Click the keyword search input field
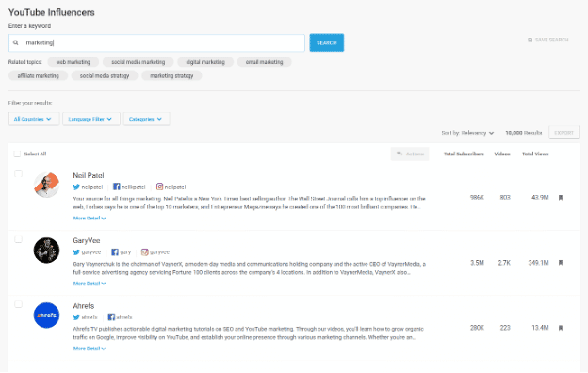 click(156, 42)
